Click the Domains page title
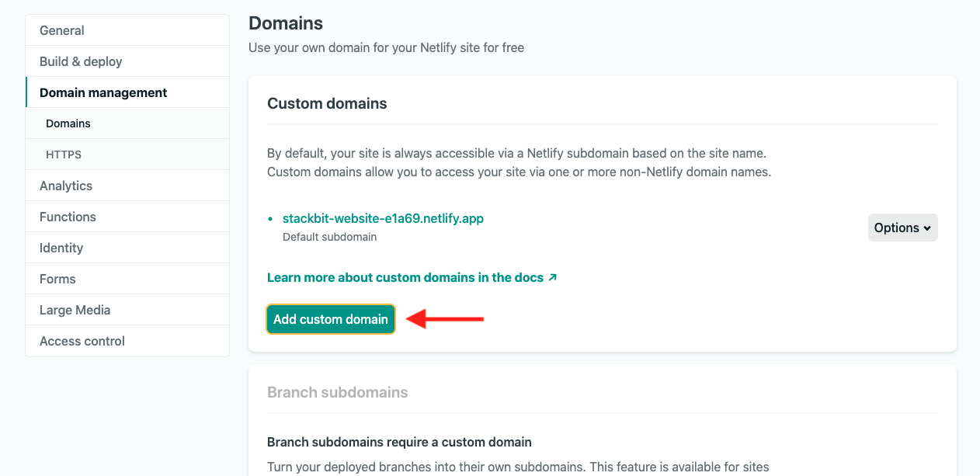 click(286, 23)
